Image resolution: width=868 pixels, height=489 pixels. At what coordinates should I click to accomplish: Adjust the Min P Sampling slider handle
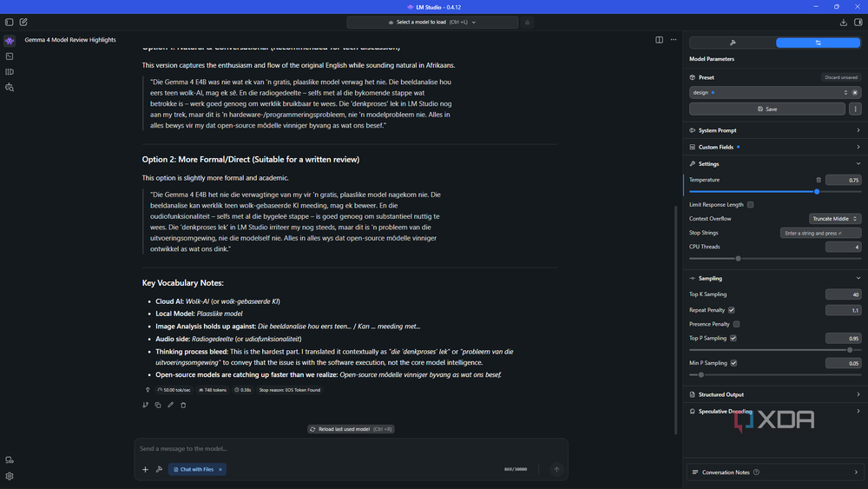[700, 375]
